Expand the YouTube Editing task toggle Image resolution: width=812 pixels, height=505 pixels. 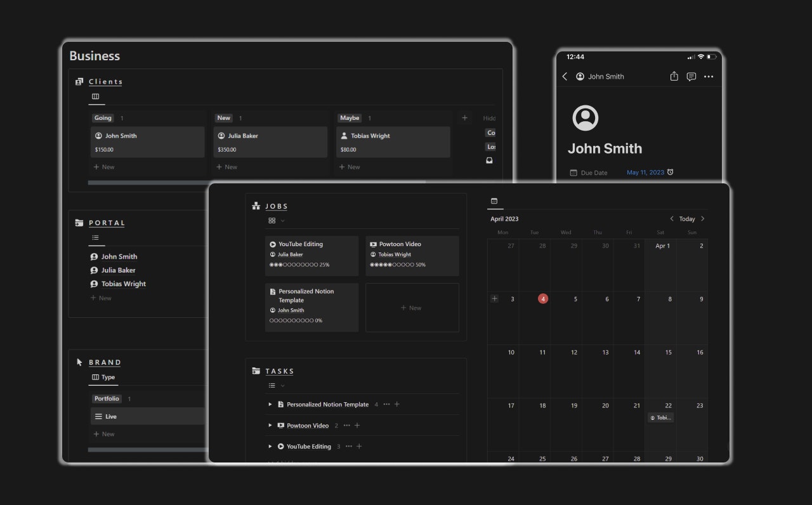pyautogui.click(x=270, y=446)
